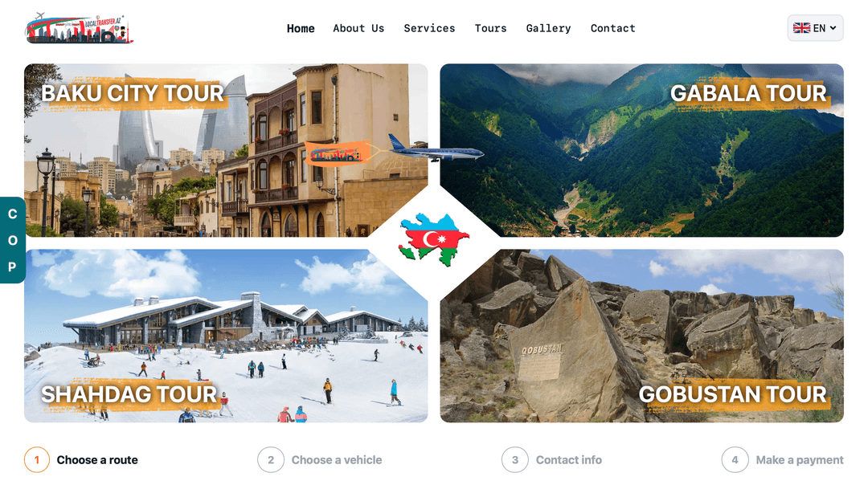Viewport: 868px width, 493px height.
Task: Click the flying airplane banner graphic
Action: click(394, 151)
